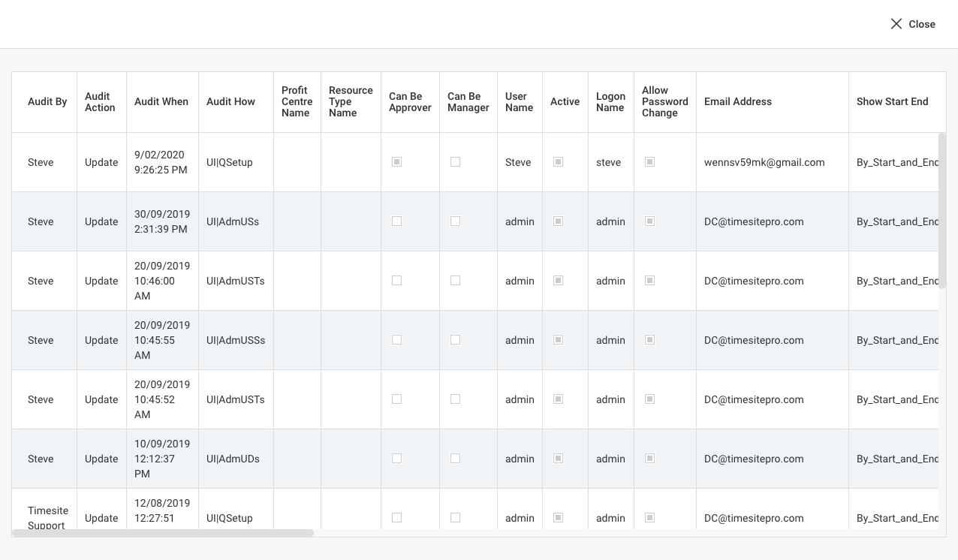Toggle Can Be Approver in 10:46:00 AM row
The height and width of the screenshot is (560, 958).
397,281
